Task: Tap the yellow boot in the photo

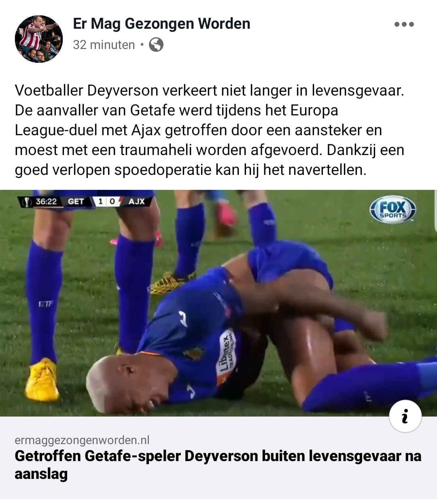Action: pos(41,379)
